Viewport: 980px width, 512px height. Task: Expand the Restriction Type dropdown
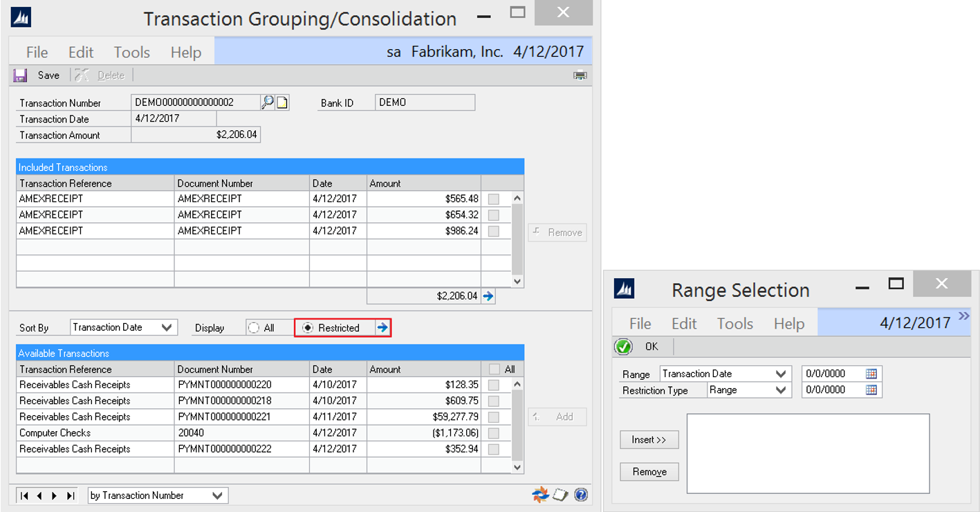(781, 390)
